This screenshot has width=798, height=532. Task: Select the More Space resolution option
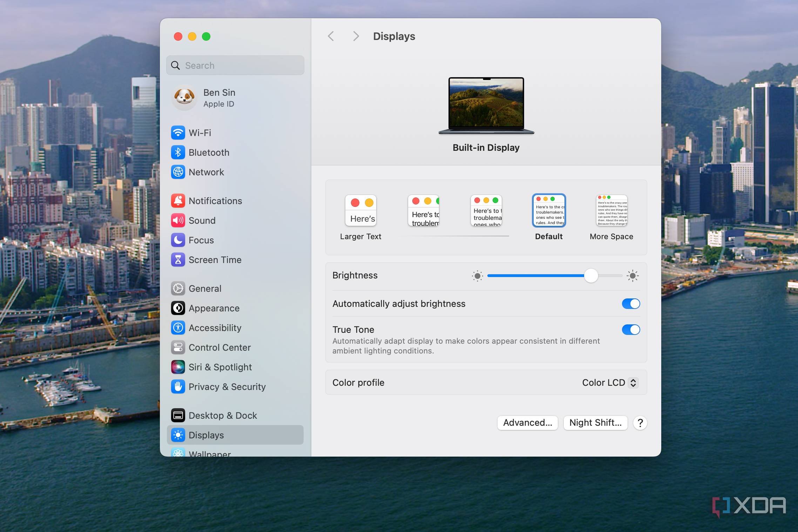coord(611,217)
